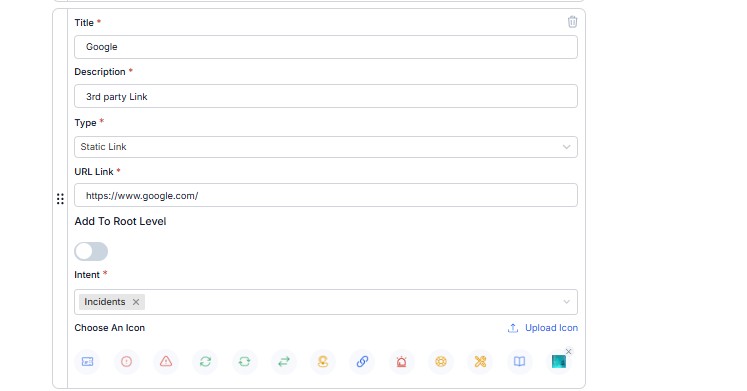Choose the yellow crossed tools icon
This screenshot has width=747, height=391.
(x=480, y=361)
